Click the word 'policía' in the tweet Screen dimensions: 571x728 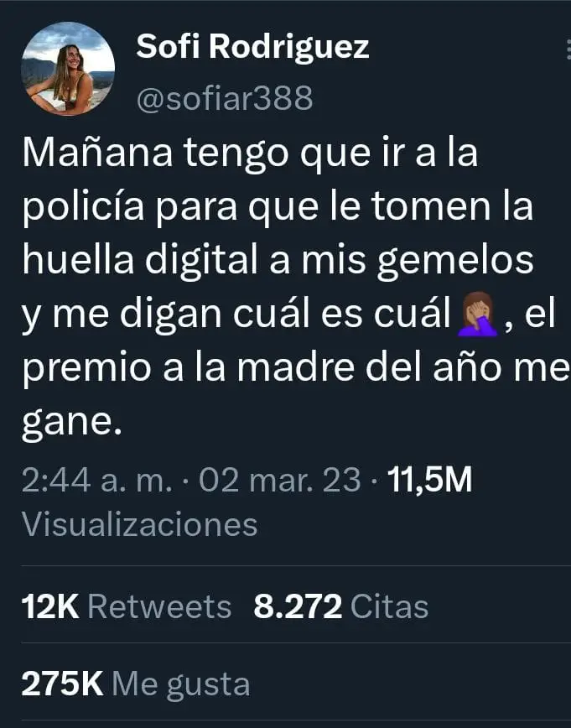[x=83, y=208]
